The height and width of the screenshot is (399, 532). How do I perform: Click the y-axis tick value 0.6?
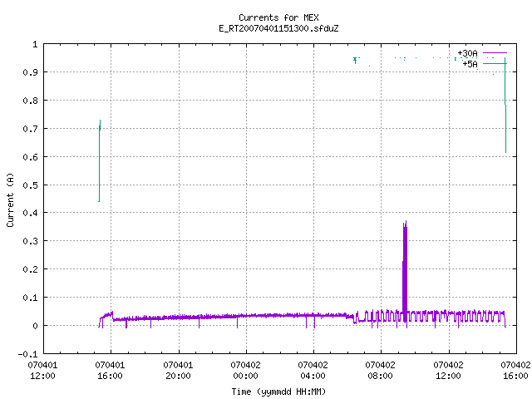tap(30, 157)
